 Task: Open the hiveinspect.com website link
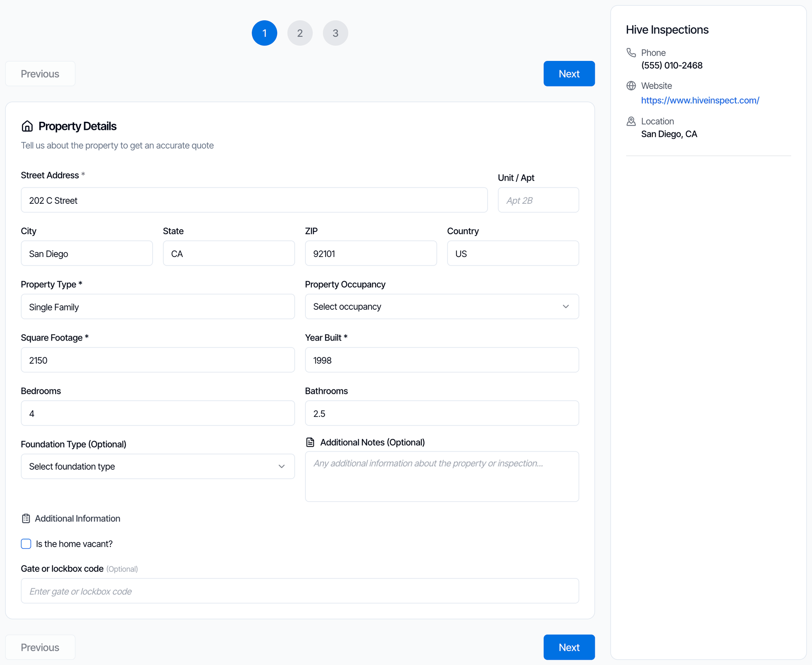tap(700, 100)
